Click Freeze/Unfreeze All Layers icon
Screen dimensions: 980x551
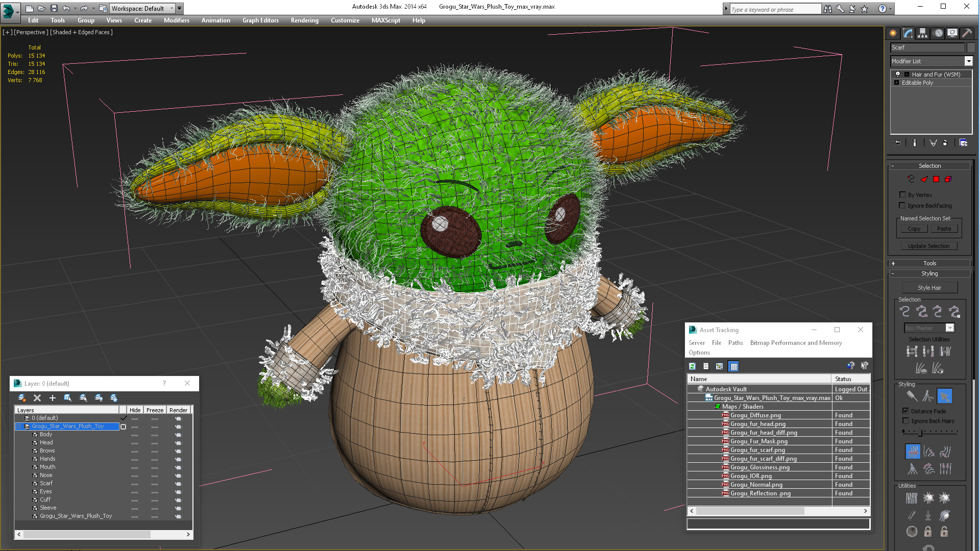click(114, 398)
